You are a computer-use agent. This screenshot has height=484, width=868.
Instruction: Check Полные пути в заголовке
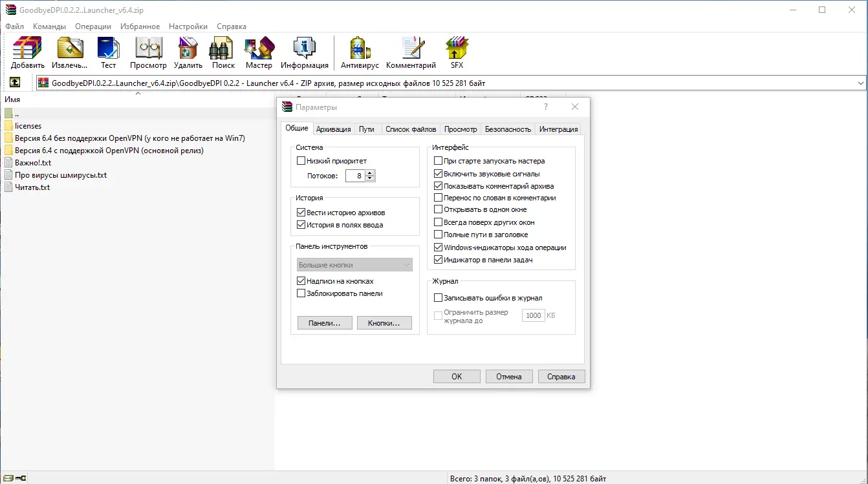click(439, 235)
